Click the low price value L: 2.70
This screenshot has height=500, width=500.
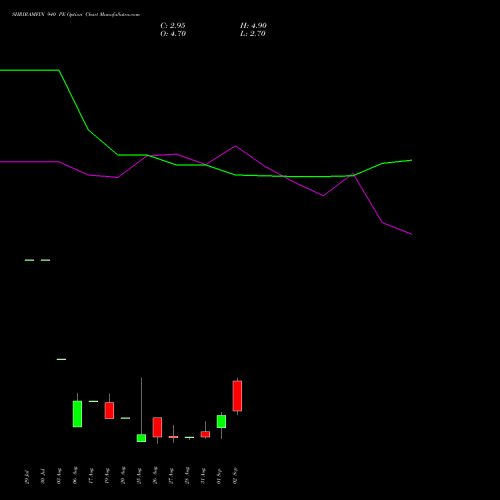click(253, 34)
